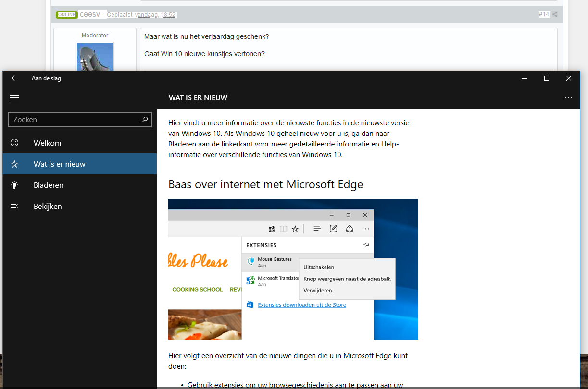Open ceesv user profile link
Image resolution: width=588 pixels, height=389 pixels.
[90, 15]
